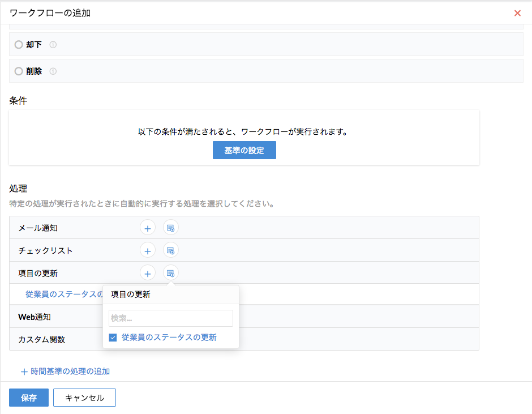Open the 従業員のステータス link in row
532x414 pixels.
63,294
